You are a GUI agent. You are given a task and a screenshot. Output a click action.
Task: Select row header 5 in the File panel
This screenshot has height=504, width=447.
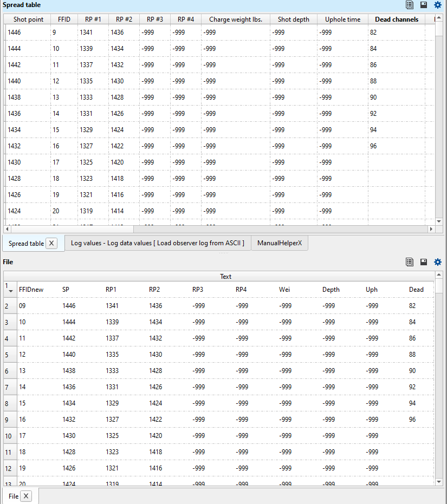pyautogui.click(x=7, y=354)
